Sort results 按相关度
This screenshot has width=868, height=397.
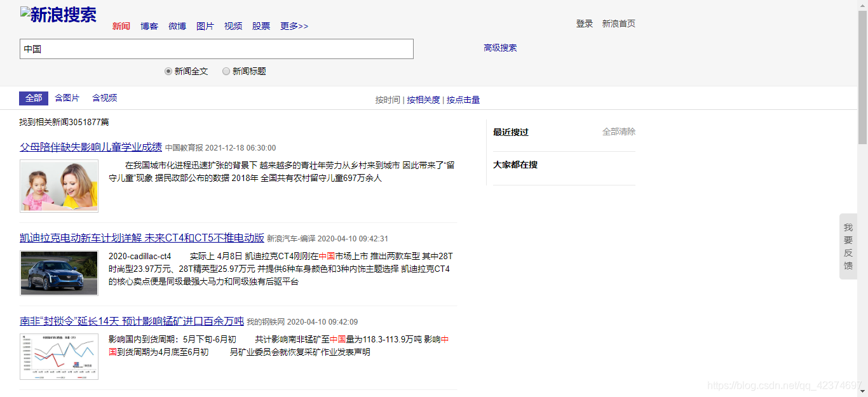423,100
